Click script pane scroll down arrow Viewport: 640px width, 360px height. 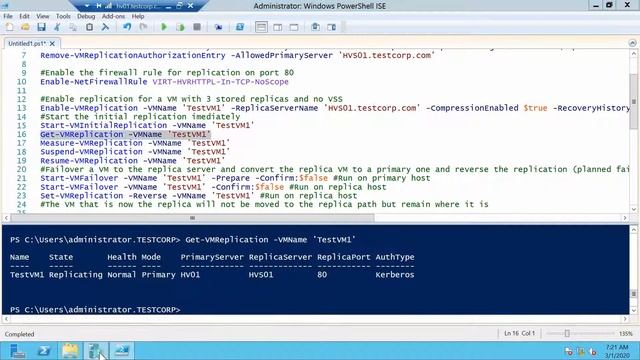click(x=633, y=209)
